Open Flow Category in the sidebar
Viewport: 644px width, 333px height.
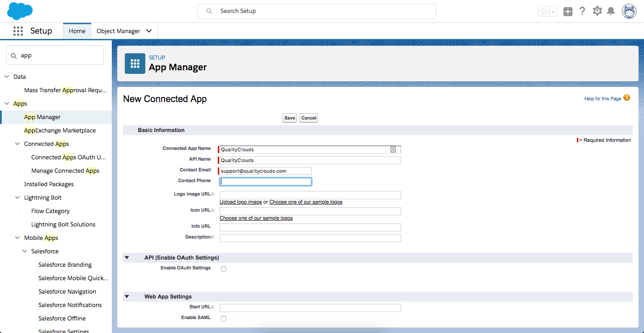[x=51, y=211]
